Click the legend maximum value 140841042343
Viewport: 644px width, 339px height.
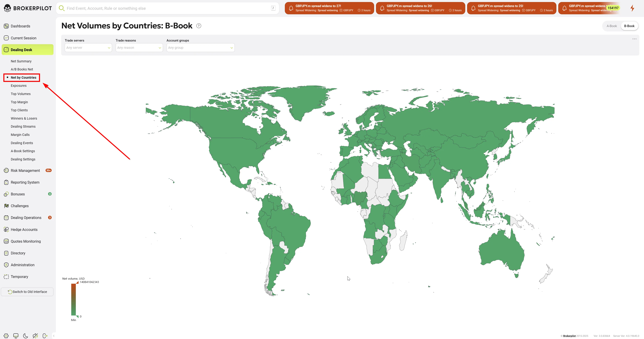[x=89, y=282]
